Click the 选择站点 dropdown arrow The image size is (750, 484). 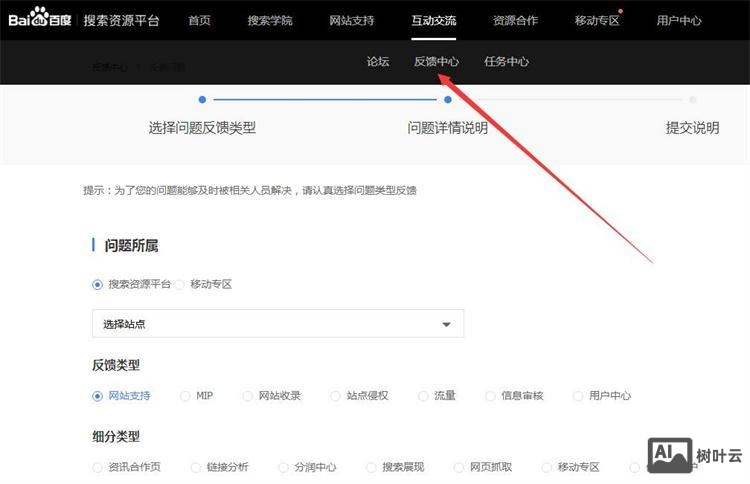tap(446, 324)
